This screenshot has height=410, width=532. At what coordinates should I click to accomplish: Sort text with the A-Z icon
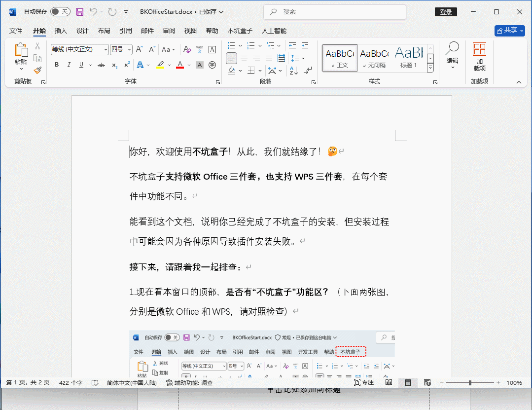pyautogui.click(x=294, y=71)
